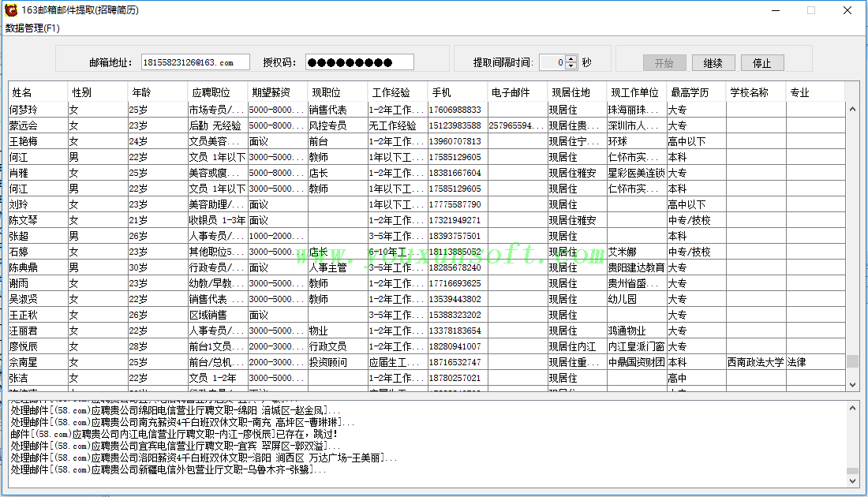The image size is (868, 497).
Task: Sort by 性别 column header
Action: 98,92
